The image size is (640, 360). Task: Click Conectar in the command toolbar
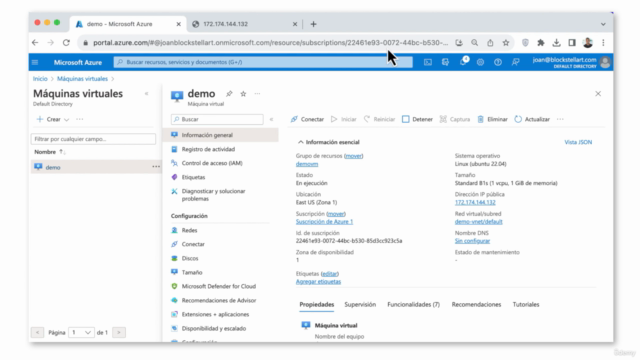pos(307,119)
